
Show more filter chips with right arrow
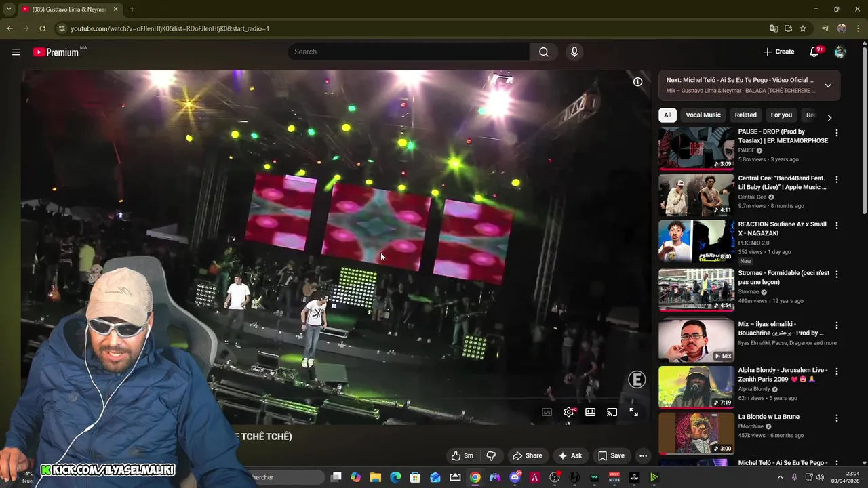pyautogui.click(x=829, y=117)
